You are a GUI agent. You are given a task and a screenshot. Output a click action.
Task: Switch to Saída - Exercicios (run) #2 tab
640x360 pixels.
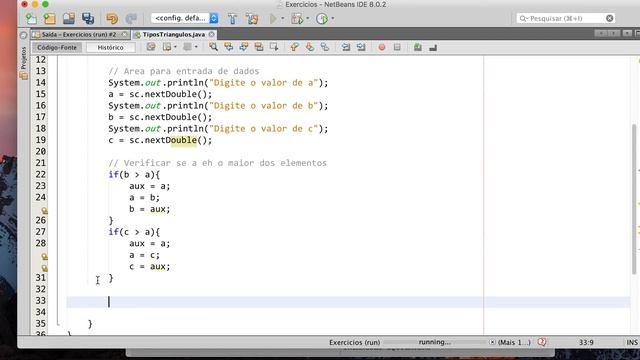pos(79,35)
